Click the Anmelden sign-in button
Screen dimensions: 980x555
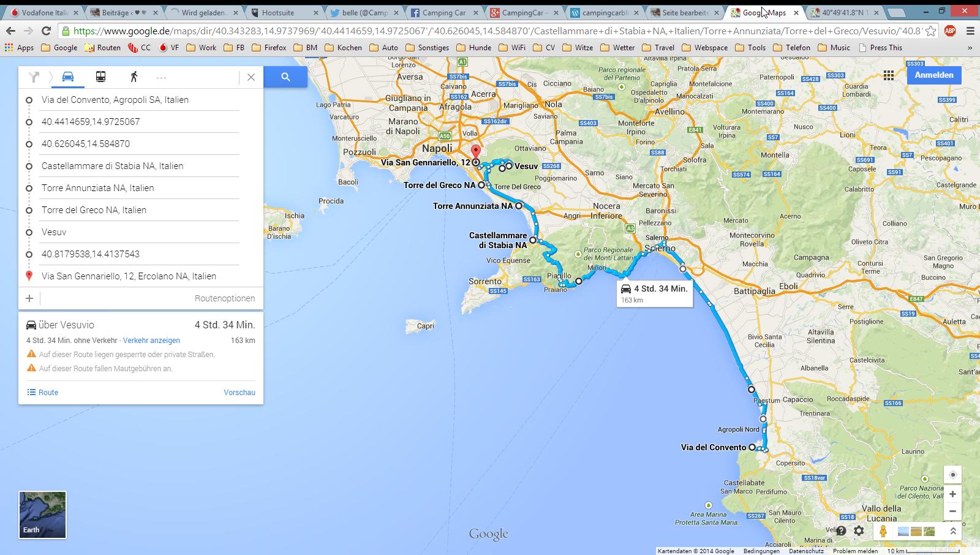(933, 75)
